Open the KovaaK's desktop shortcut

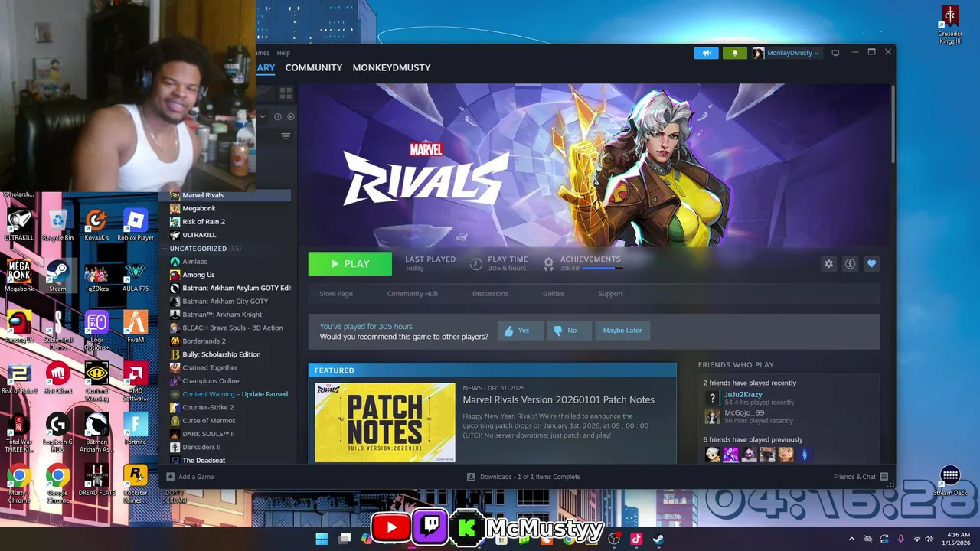pyautogui.click(x=96, y=226)
